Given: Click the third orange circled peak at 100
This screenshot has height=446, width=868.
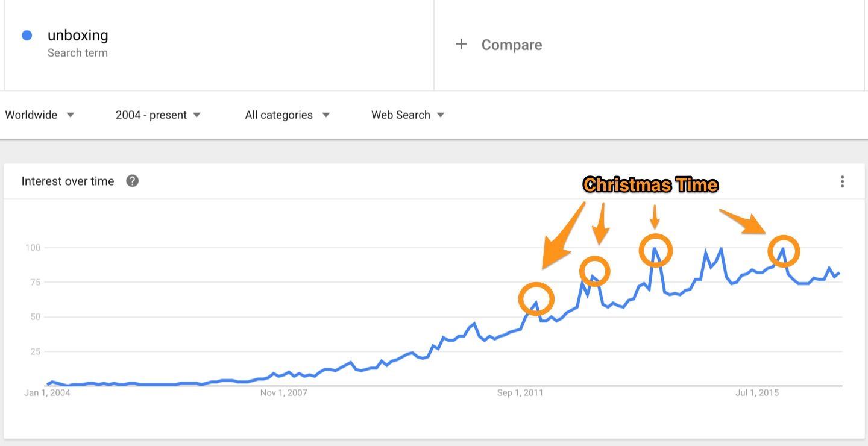Looking at the screenshot, I should (655, 250).
